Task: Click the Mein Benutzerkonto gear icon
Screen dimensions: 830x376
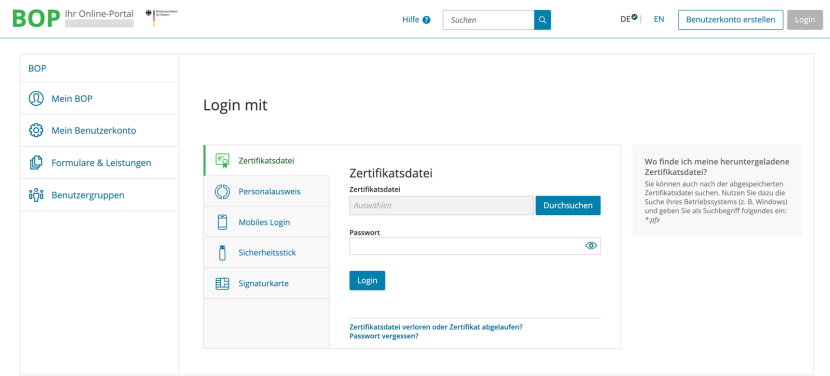Action: click(x=36, y=130)
